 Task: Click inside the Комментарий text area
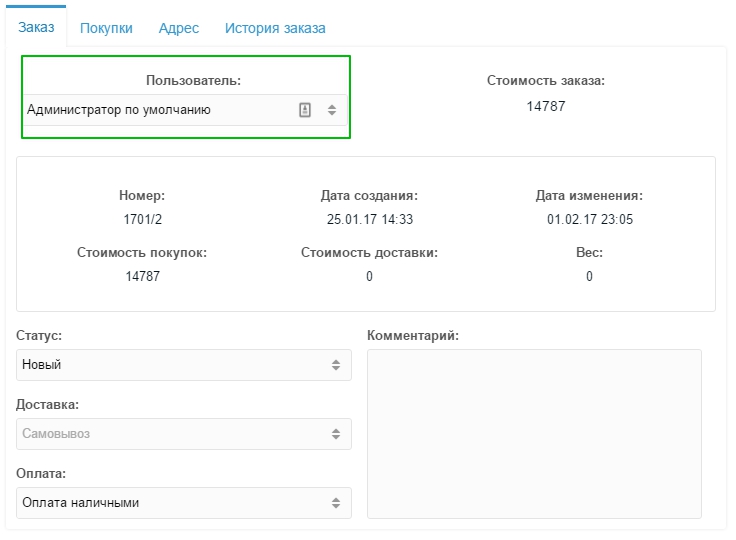(534, 433)
